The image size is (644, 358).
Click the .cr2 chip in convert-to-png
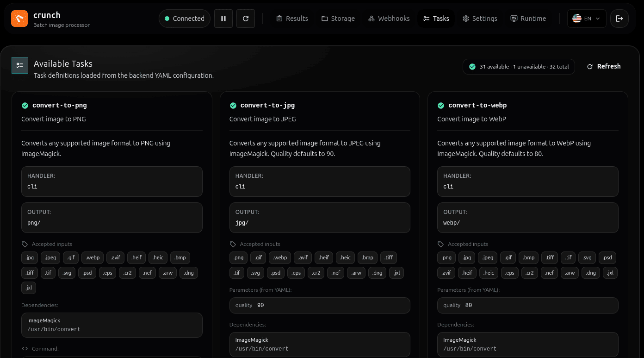click(128, 273)
